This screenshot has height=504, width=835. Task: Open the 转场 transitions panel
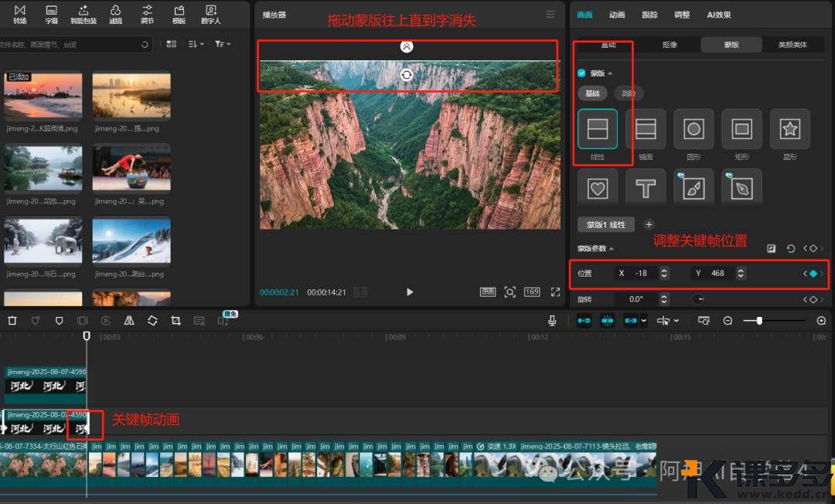click(x=19, y=15)
